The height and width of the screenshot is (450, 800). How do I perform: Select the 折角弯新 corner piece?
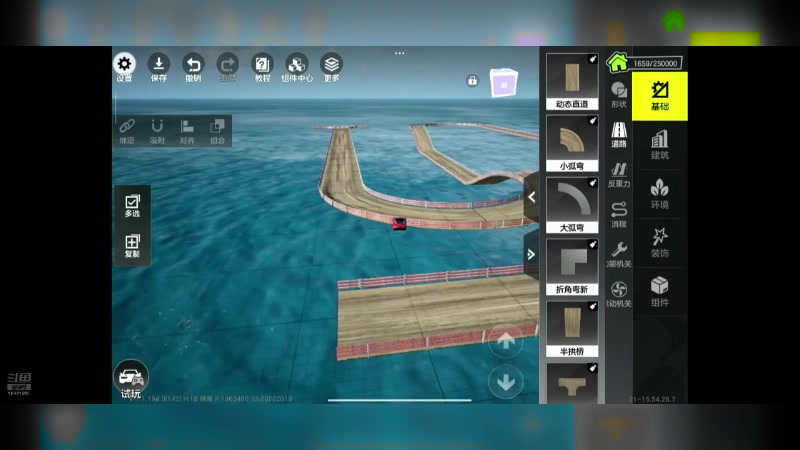click(x=572, y=267)
